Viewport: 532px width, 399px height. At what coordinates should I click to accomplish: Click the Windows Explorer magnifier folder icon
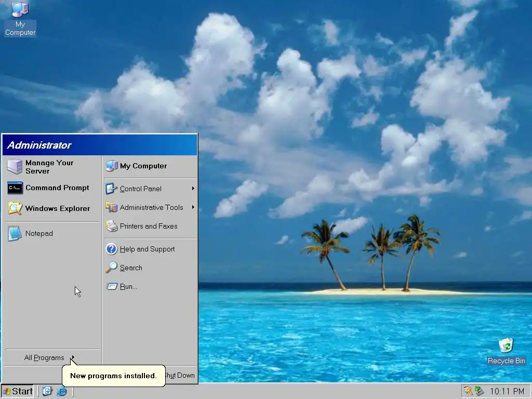15,208
